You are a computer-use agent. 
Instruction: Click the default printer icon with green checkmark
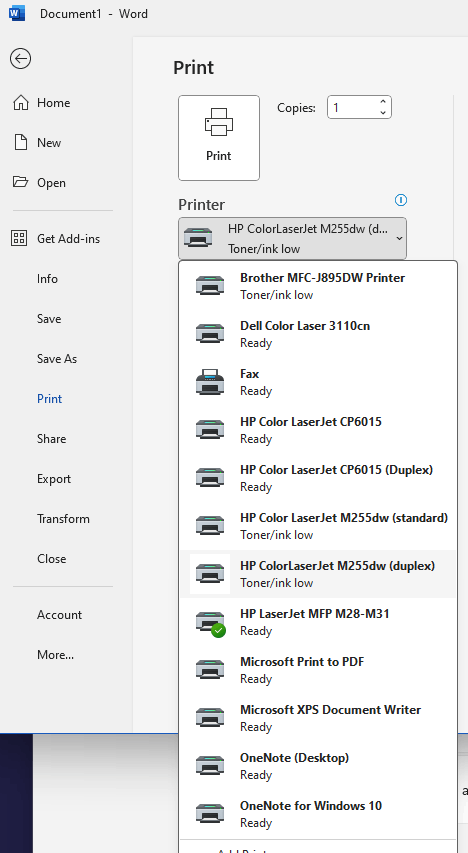210,622
